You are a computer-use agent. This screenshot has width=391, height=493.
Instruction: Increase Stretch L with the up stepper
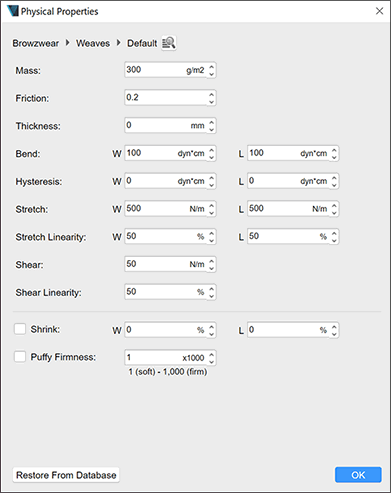[334, 205]
